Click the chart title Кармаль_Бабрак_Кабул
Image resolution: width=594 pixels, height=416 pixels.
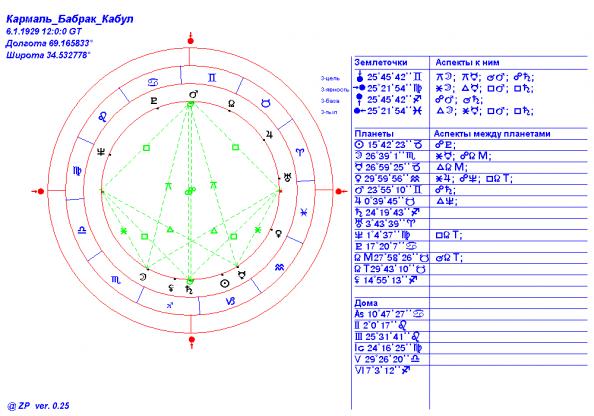[x=70, y=19]
